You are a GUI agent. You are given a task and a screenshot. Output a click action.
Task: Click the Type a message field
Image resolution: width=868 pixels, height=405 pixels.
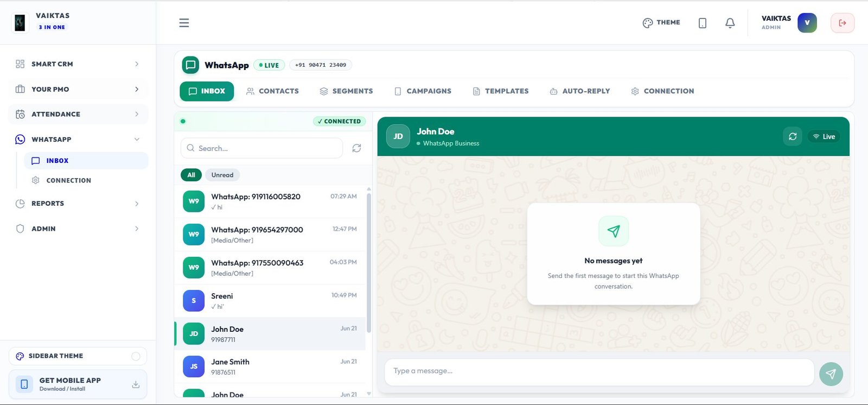[599, 371]
